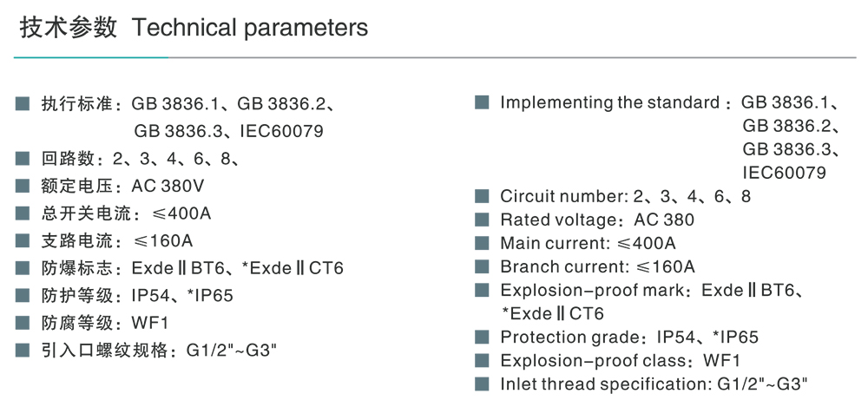Click the 回路数 circuit count line
This screenshot has height=420, width=868.
139,160
